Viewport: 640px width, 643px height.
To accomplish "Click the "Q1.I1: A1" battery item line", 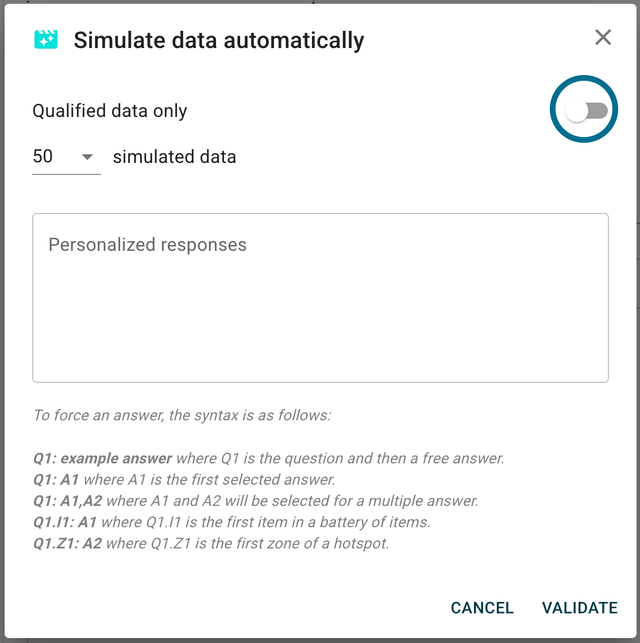I will click(231, 522).
